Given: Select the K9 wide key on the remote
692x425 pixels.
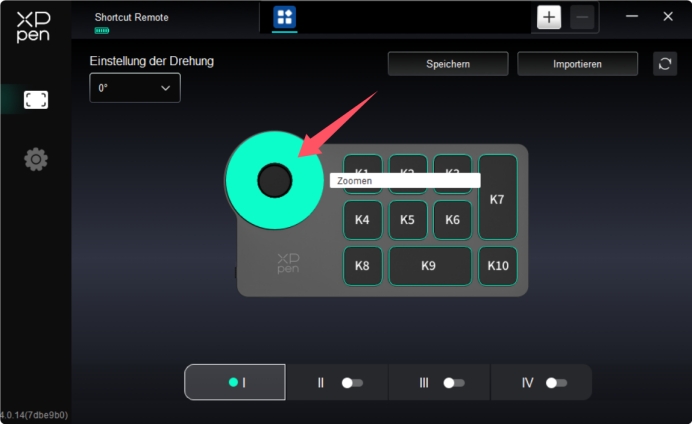Looking at the screenshot, I should (x=429, y=266).
